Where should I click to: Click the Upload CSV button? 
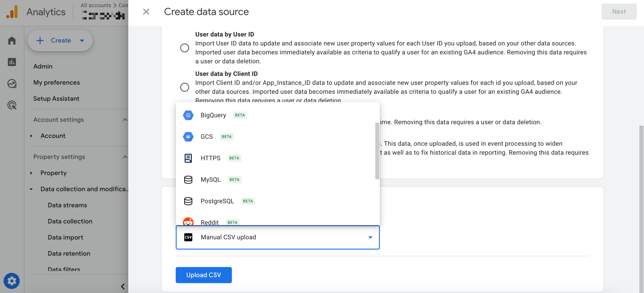point(204,275)
